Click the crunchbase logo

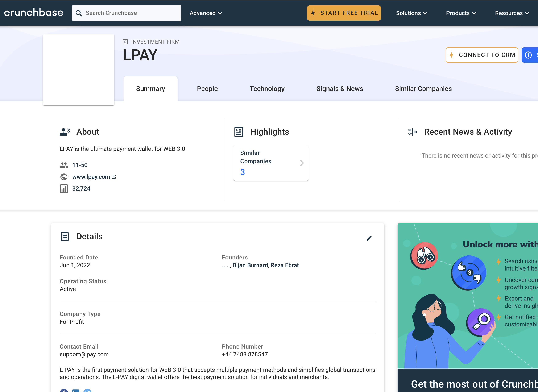(x=34, y=13)
